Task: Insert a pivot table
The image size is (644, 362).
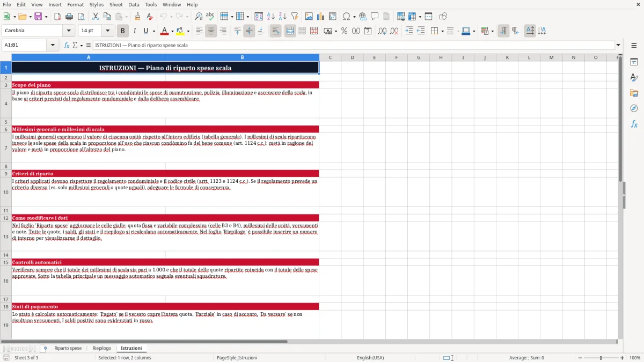Action: pos(333,17)
